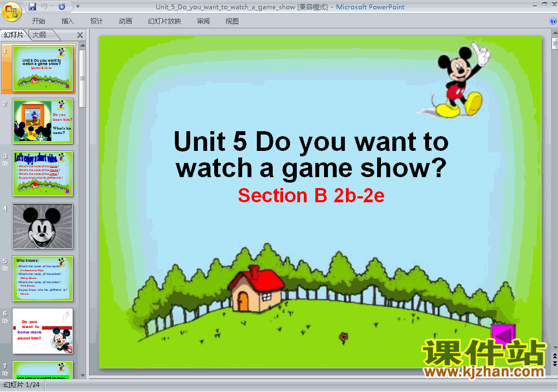Viewport: 558px width, 392px height.
Task: Click the Save icon in quick access toolbar
Action: tap(32, 7)
